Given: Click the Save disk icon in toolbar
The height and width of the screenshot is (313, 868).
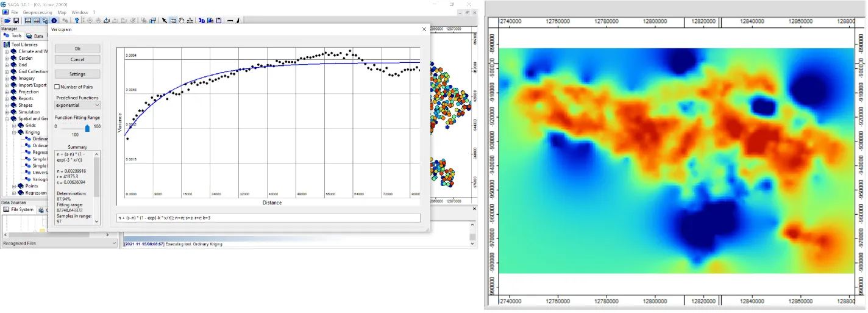Looking at the screenshot, I should coord(16,20).
